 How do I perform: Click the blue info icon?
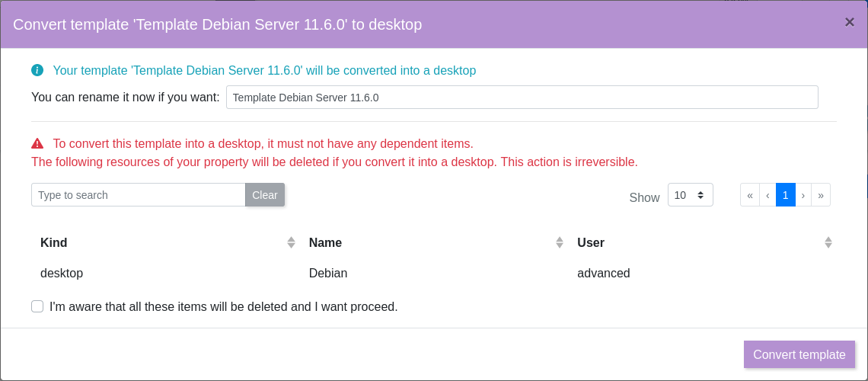coord(37,70)
